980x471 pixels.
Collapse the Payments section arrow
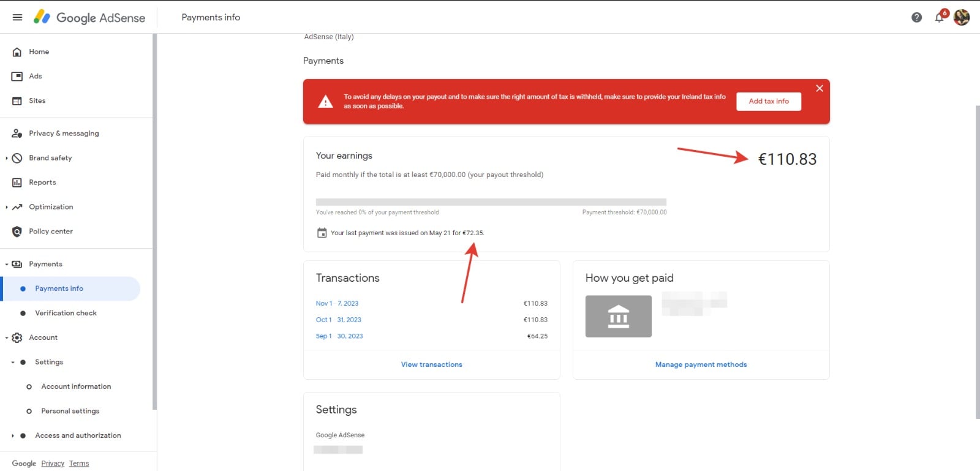point(7,264)
